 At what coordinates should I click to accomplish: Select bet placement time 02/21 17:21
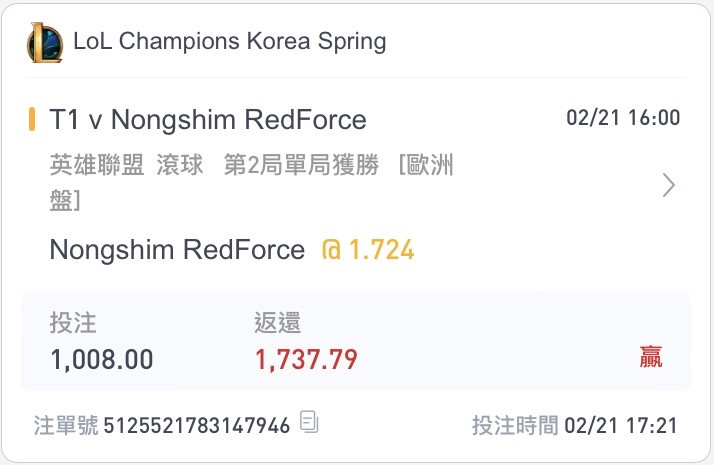click(621, 426)
